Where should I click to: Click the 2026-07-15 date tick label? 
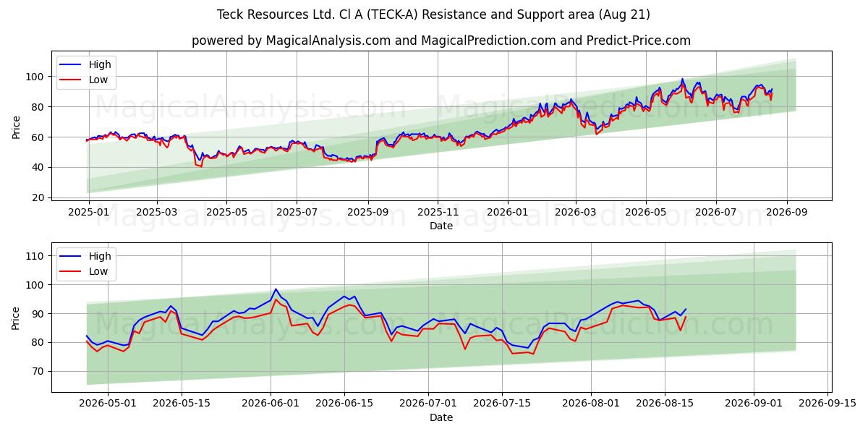click(501, 403)
